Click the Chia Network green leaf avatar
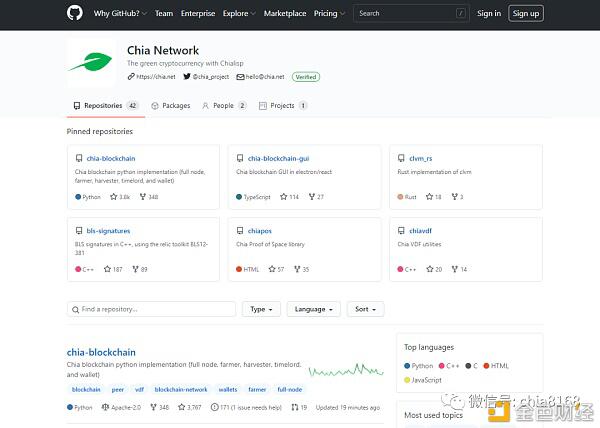The width and height of the screenshot is (600, 428). (90, 61)
